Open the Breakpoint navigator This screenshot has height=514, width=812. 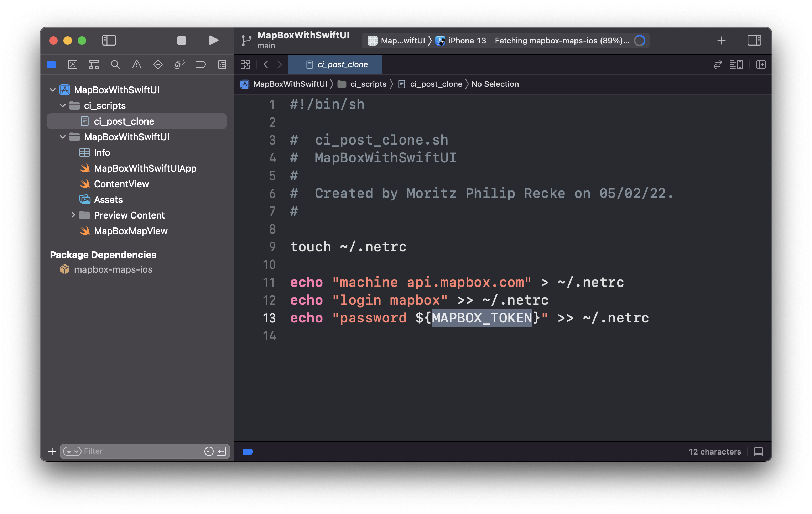pyautogui.click(x=201, y=64)
